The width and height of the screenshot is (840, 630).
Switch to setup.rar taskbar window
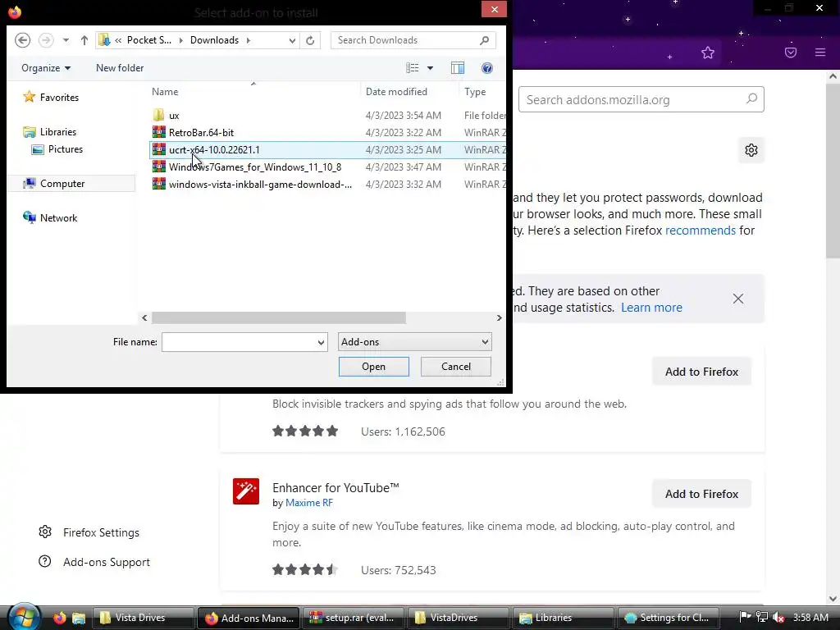354,618
